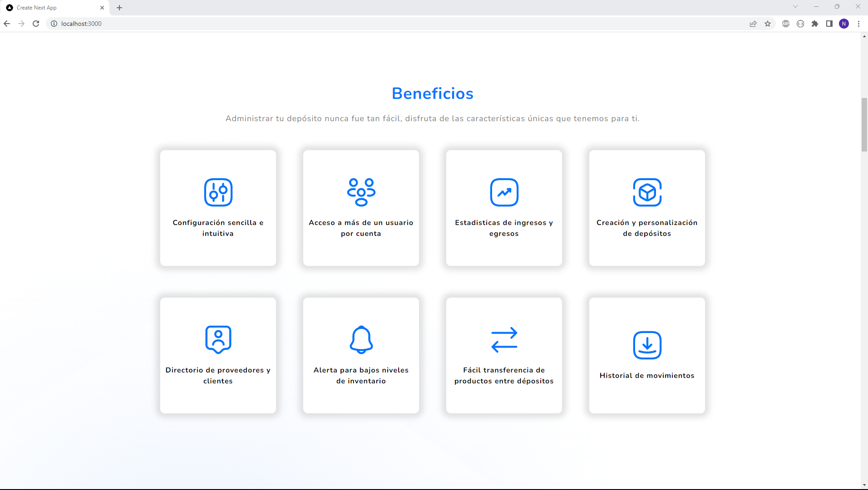Select the Create Next App tab
868x490 pixels.
click(x=50, y=8)
